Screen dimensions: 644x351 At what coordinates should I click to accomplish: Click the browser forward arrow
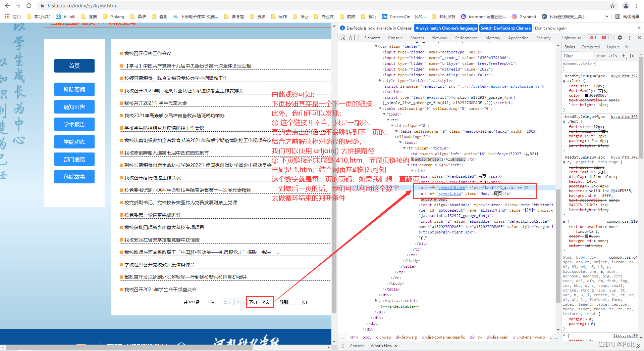point(18,6)
